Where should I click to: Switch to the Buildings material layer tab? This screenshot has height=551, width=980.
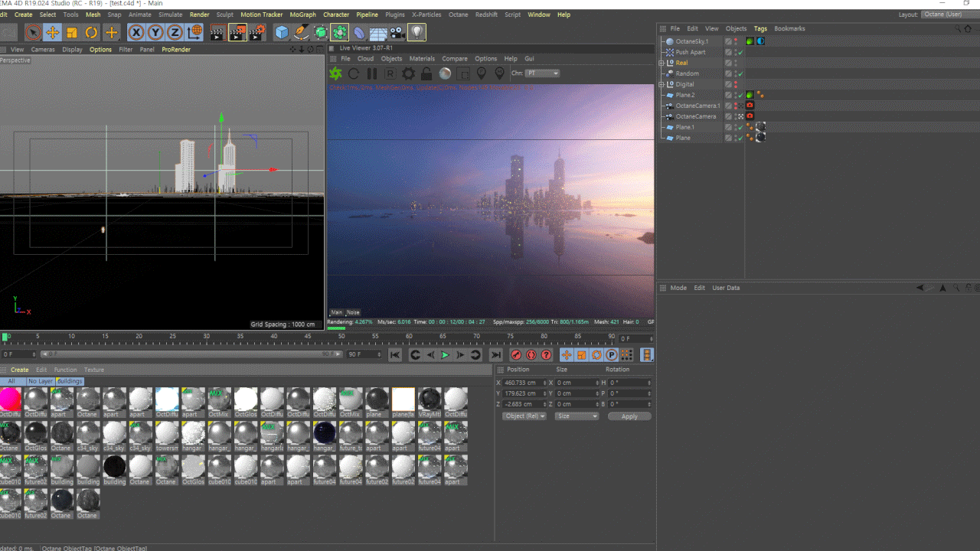tap(69, 381)
